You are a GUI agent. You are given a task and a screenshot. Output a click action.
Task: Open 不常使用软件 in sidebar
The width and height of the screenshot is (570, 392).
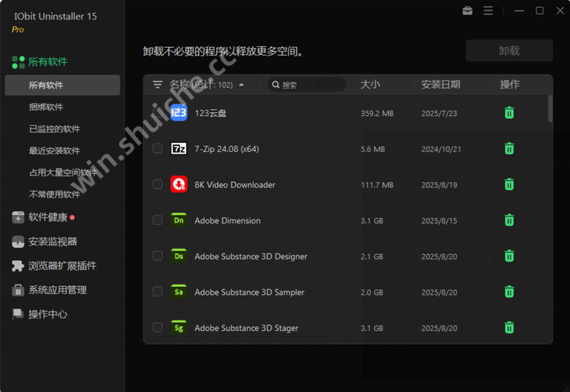pyautogui.click(x=55, y=194)
